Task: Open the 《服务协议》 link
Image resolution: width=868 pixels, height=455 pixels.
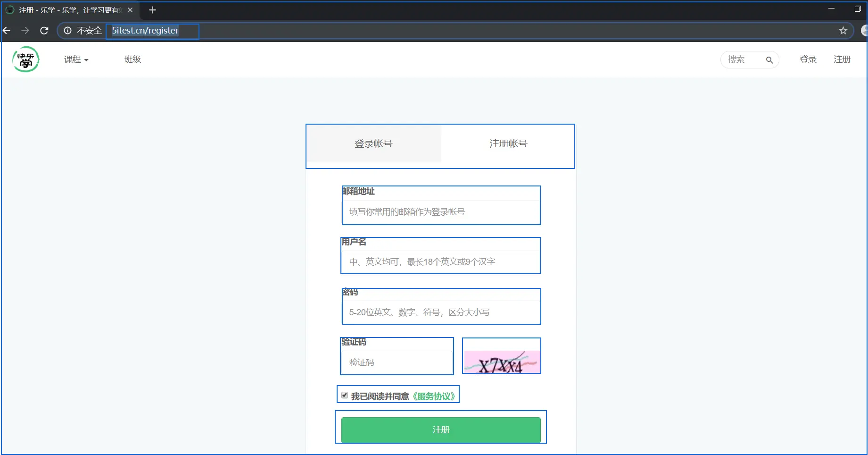Action: [434, 396]
